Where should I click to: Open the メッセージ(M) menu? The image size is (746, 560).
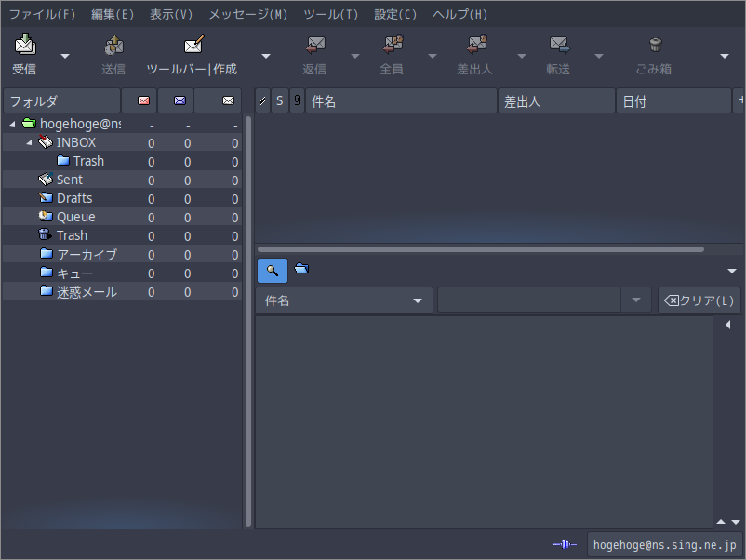(247, 14)
